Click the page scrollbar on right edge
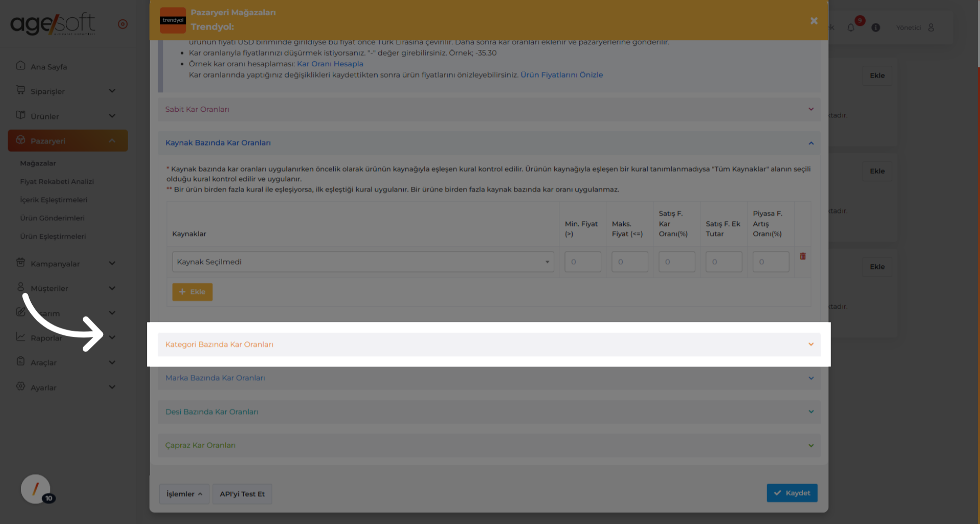The image size is (980, 524). tap(978, 33)
